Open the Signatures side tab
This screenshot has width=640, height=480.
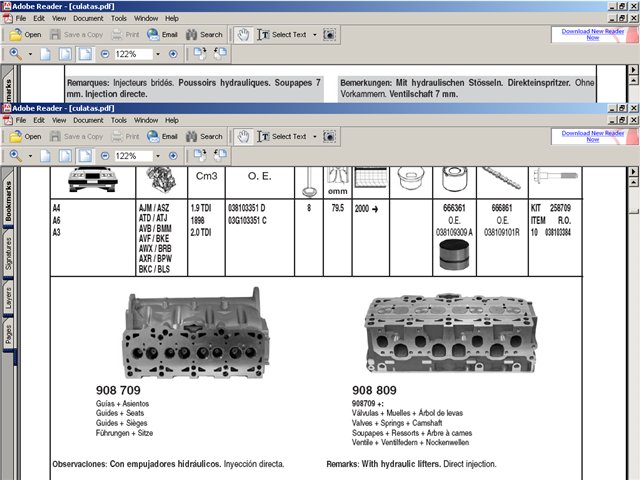[x=8, y=253]
